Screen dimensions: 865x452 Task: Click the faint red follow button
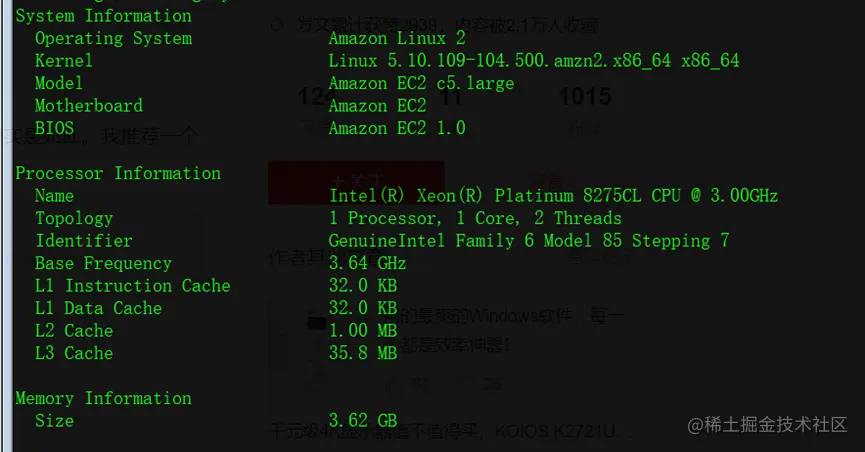[356, 183]
